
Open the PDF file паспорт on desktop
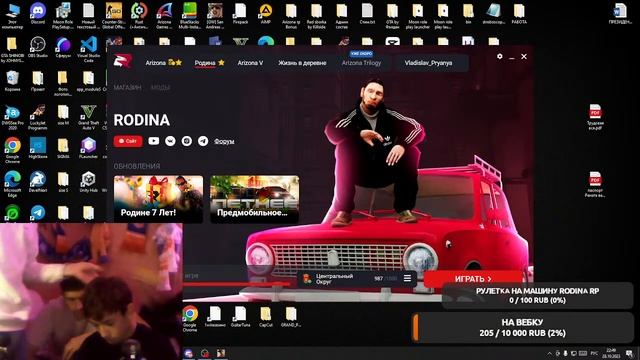595,184
